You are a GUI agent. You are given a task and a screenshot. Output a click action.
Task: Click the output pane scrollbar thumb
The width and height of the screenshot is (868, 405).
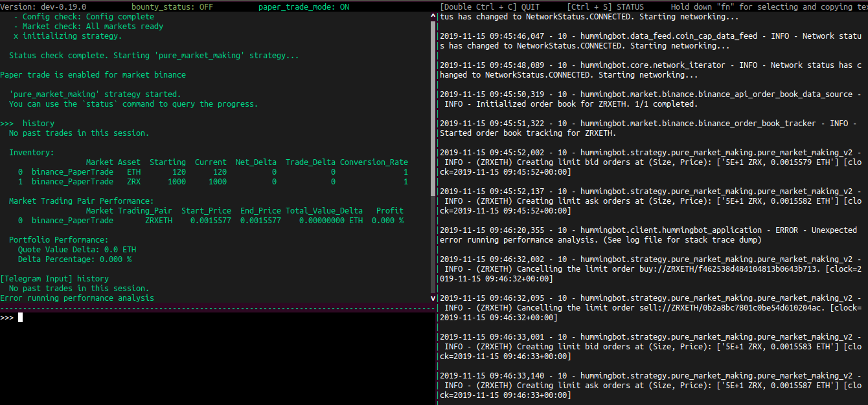(x=433, y=109)
